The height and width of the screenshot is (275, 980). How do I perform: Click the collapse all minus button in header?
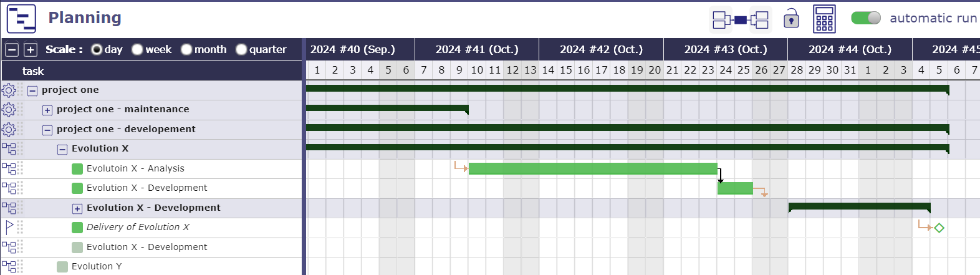coord(12,50)
